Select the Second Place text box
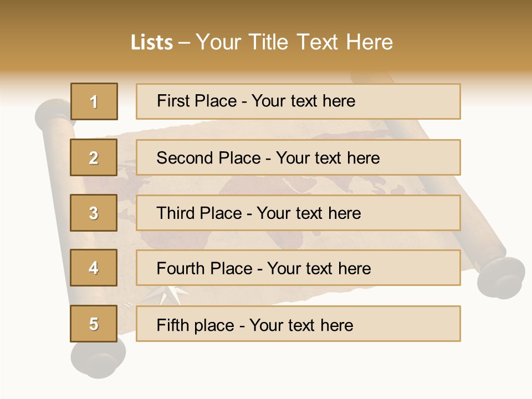Screen dimensions: 532x399 [x=298, y=157]
